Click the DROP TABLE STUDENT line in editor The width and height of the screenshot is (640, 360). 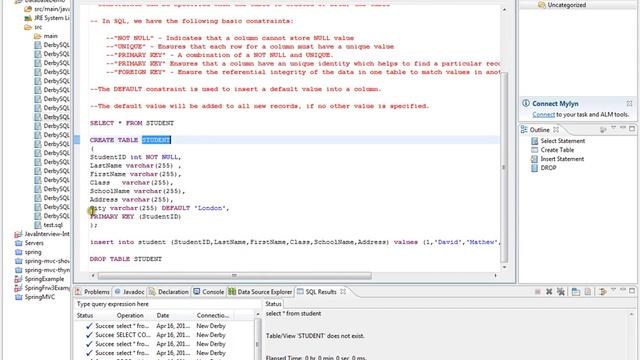pyautogui.click(x=126, y=259)
